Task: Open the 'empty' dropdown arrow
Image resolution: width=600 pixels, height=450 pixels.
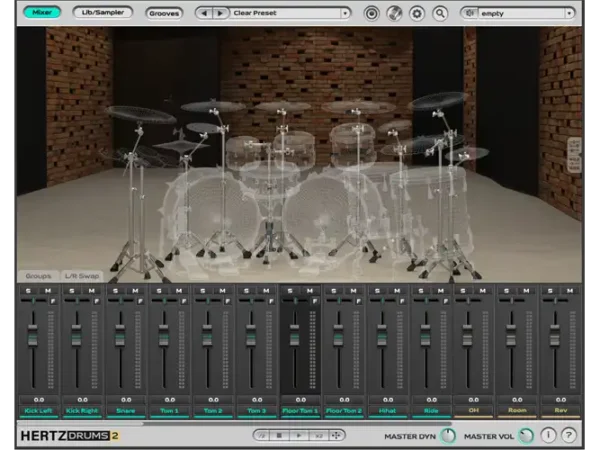Action: pos(569,13)
